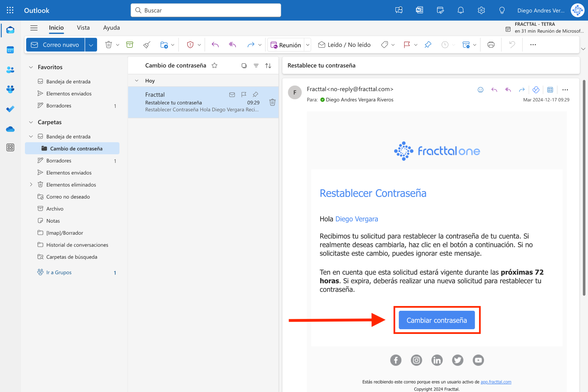The width and height of the screenshot is (588, 392).
Task: Open more actions in reading pane header
Action: point(565,90)
